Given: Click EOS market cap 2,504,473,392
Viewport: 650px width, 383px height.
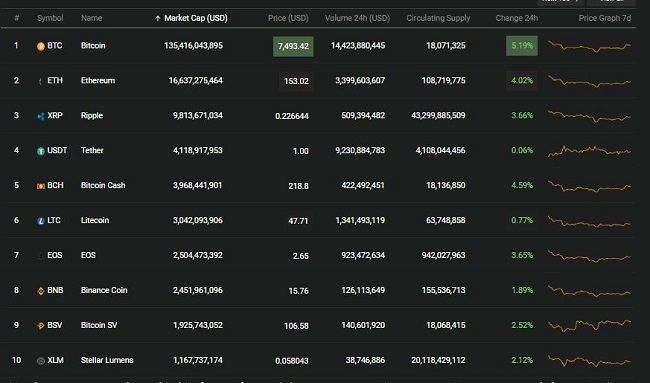Looking at the screenshot, I should point(198,255).
